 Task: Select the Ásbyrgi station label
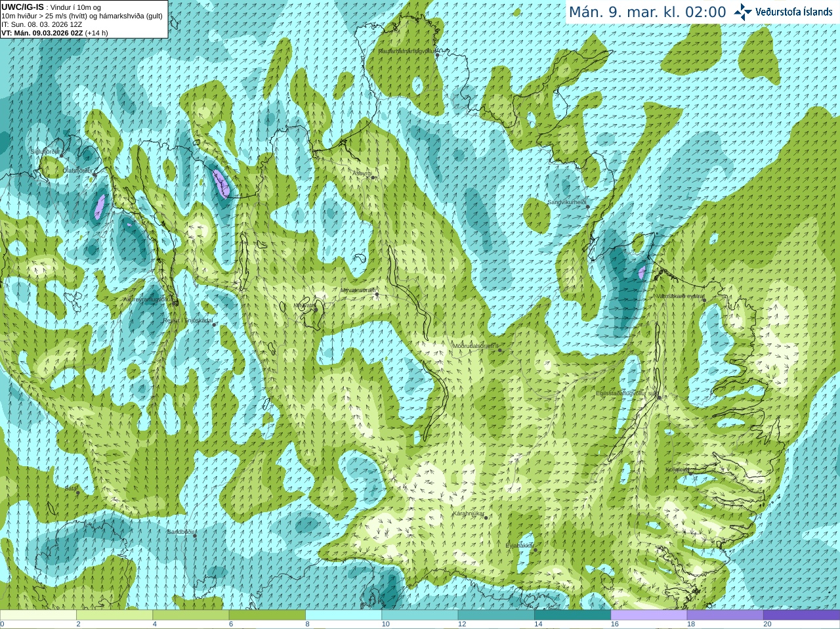click(362, 173)
